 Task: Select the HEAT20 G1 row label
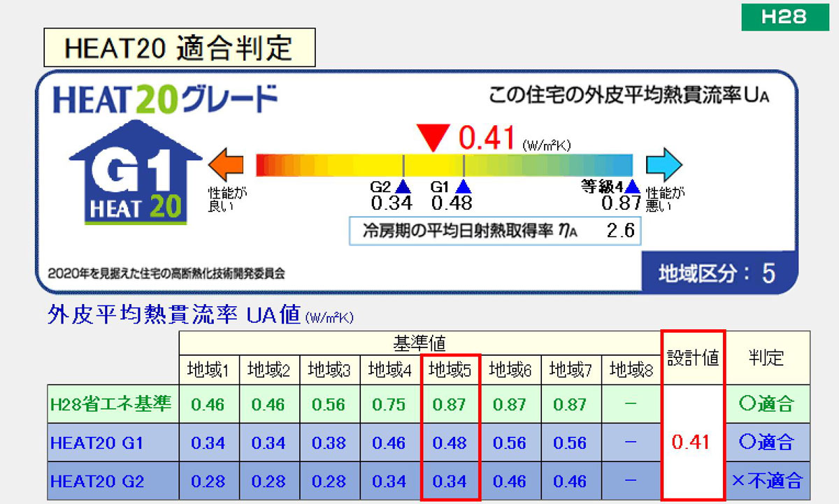click(113, 442)
